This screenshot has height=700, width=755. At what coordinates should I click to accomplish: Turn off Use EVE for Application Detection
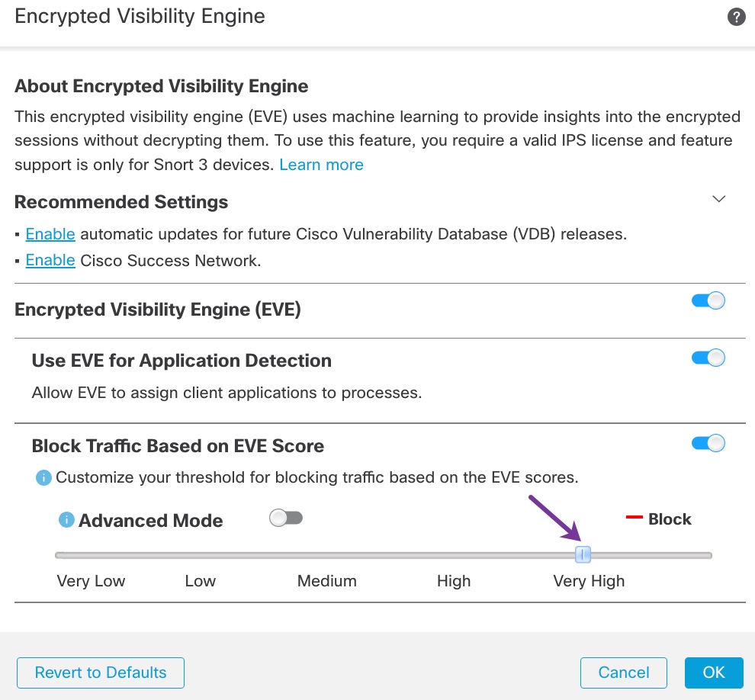[708, 358]
